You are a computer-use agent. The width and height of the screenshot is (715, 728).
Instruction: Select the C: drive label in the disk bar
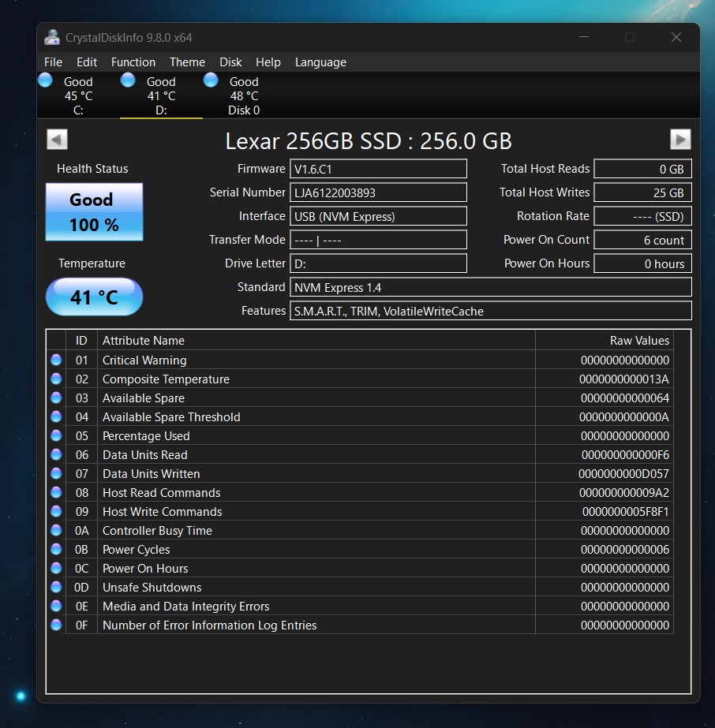pyautogui.click(x=78, y=110)
